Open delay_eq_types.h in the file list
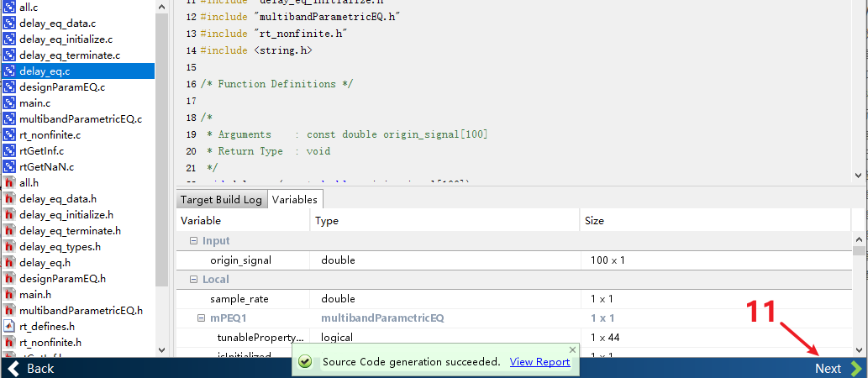Image resolution: width=868 pixels, height=378 pixels. pyautogui.click(x=60, y=246)
